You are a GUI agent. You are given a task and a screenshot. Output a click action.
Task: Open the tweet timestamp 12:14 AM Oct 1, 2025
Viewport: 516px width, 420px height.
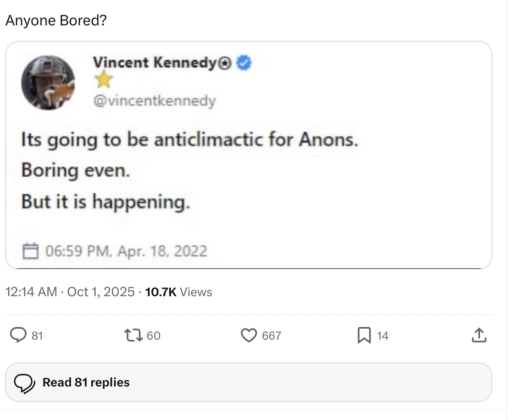click(x=70, y=292)
